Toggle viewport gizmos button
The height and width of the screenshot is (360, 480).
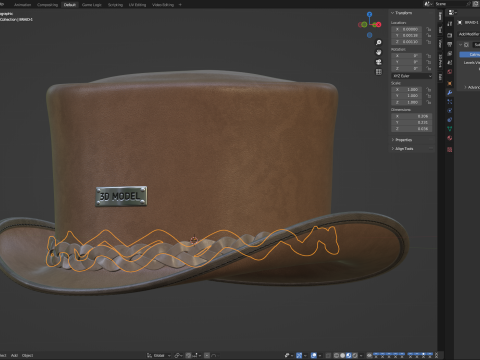coord(299,355)
